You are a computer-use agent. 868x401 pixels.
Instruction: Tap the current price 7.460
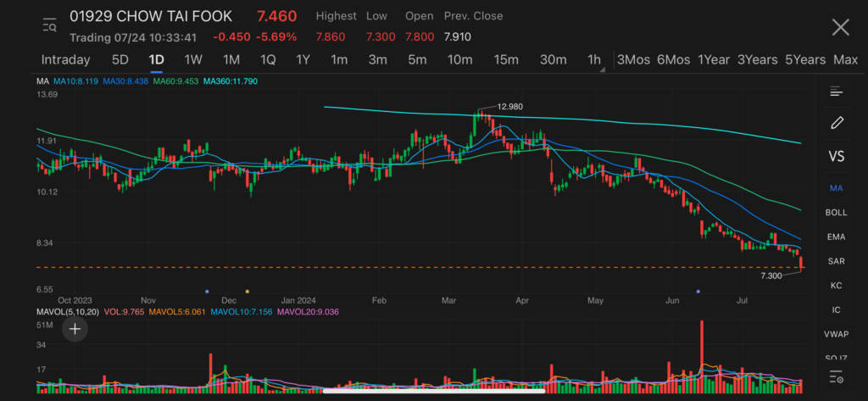(x=277, y=16)
